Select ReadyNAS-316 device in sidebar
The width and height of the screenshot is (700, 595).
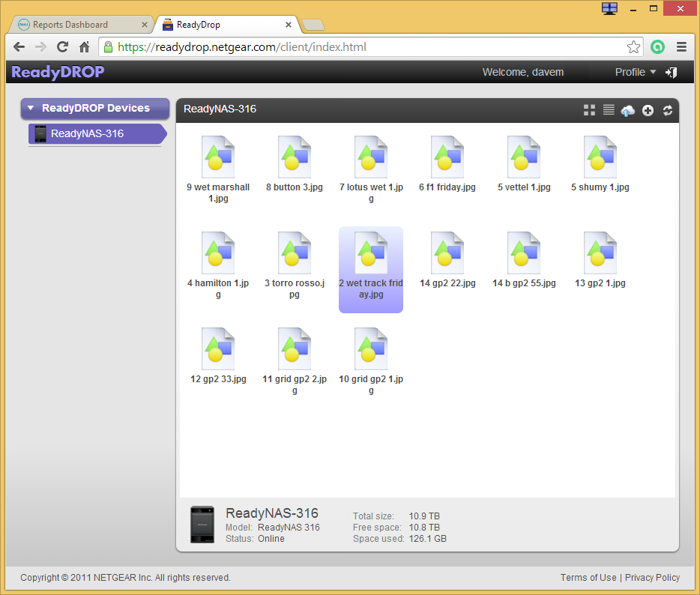coord(97,133)
